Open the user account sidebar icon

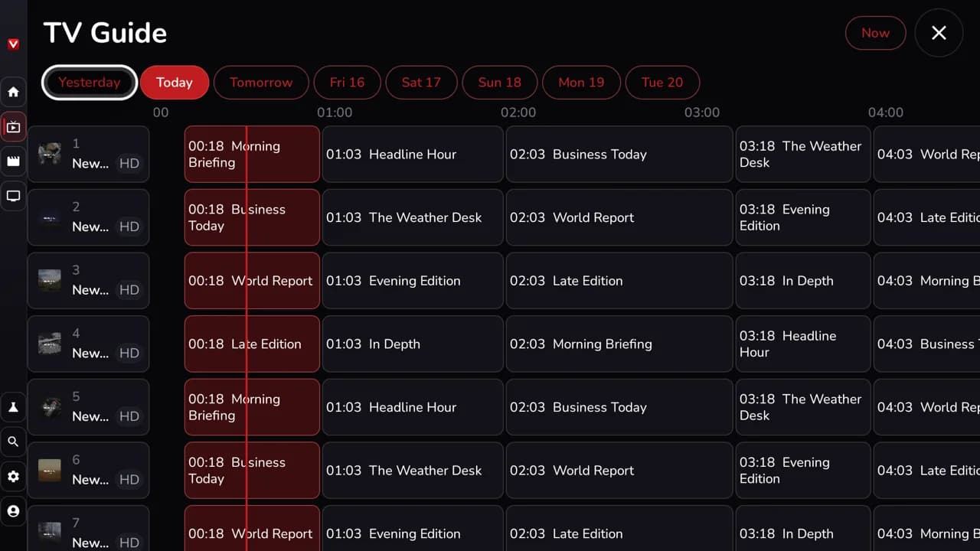(13, 511)
